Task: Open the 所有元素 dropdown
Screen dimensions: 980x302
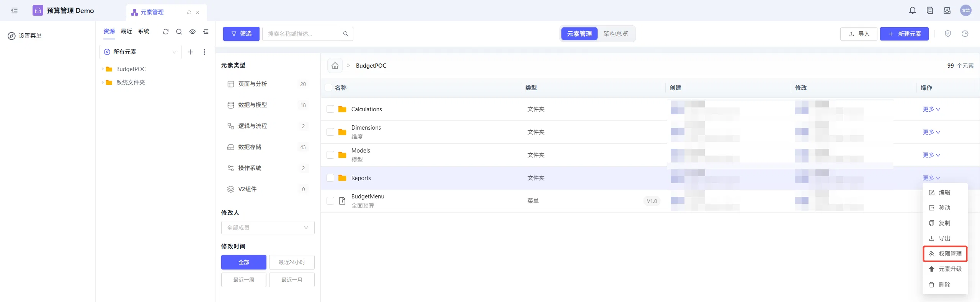Action: click(140, 52)
